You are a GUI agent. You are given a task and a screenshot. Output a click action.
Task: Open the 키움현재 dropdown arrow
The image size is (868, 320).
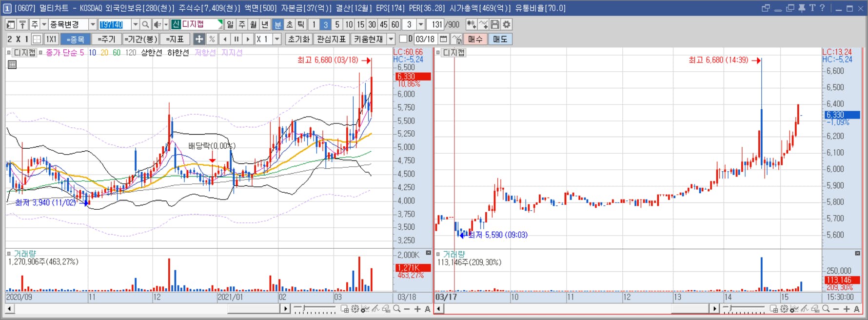[x=391, y=39]
